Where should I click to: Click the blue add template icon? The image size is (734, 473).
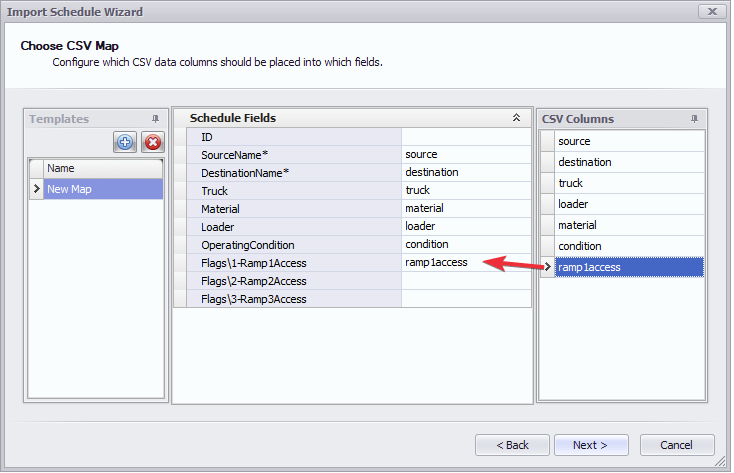coord(125,142)
